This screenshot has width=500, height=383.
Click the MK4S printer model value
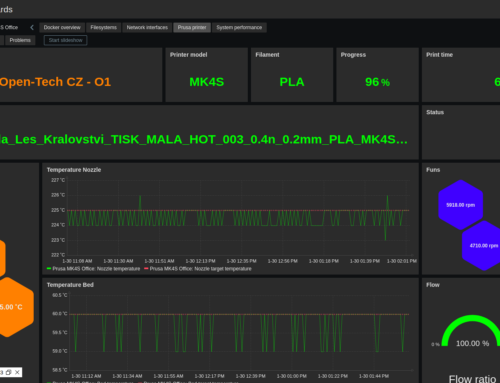click(207, 82)
